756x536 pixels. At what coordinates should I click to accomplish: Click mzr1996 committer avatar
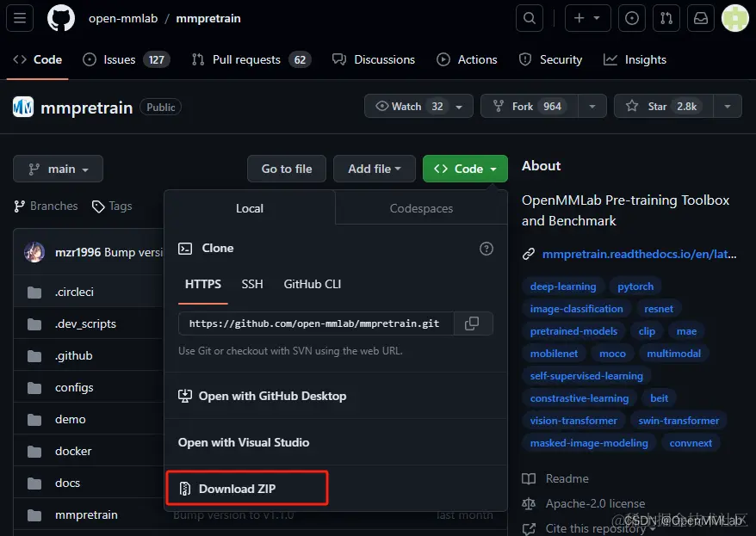(x=34, y=252)
